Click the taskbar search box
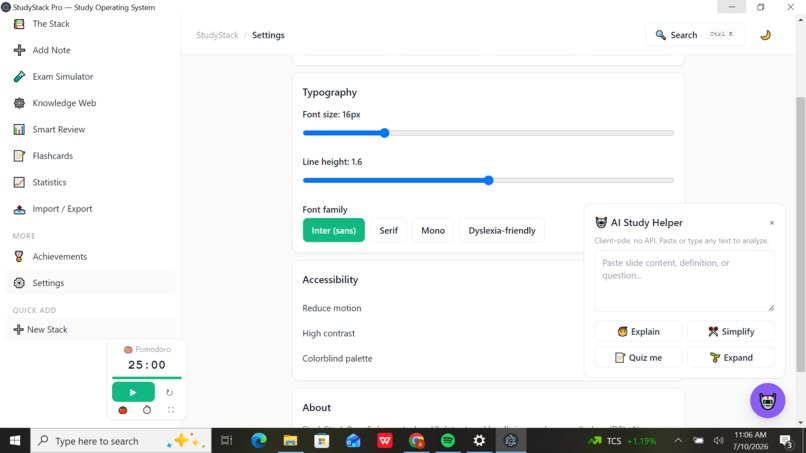Screen dimensions: 806x453 click(x=121, y=441)
